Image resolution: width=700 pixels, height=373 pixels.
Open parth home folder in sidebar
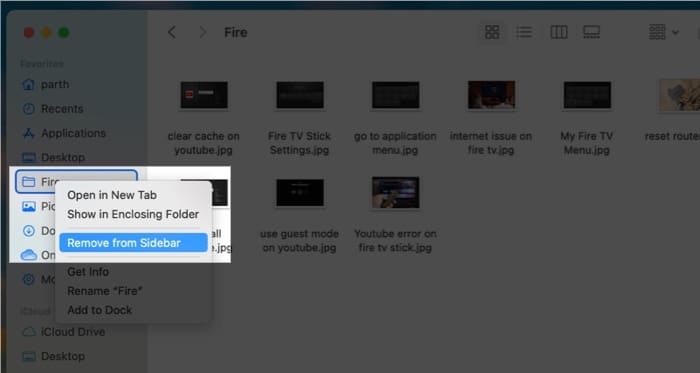[46, 84]
